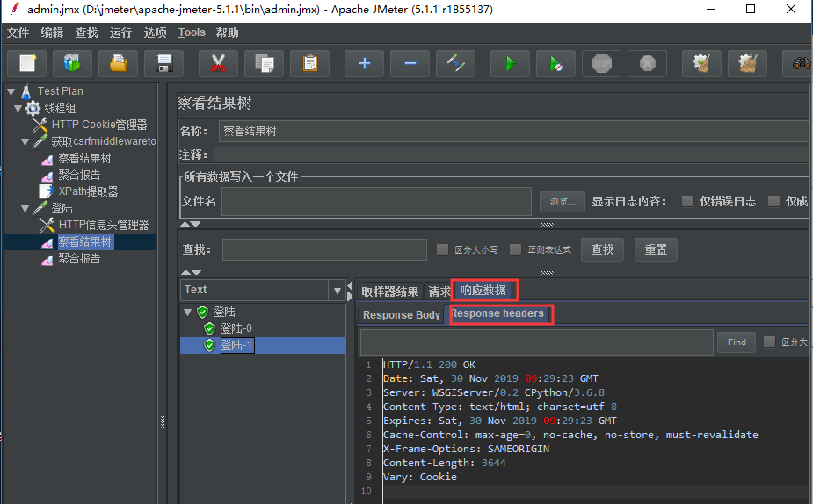Collapse the 登陆 sampler node arrow
The image size is (813, 504).
coord(25,209)
